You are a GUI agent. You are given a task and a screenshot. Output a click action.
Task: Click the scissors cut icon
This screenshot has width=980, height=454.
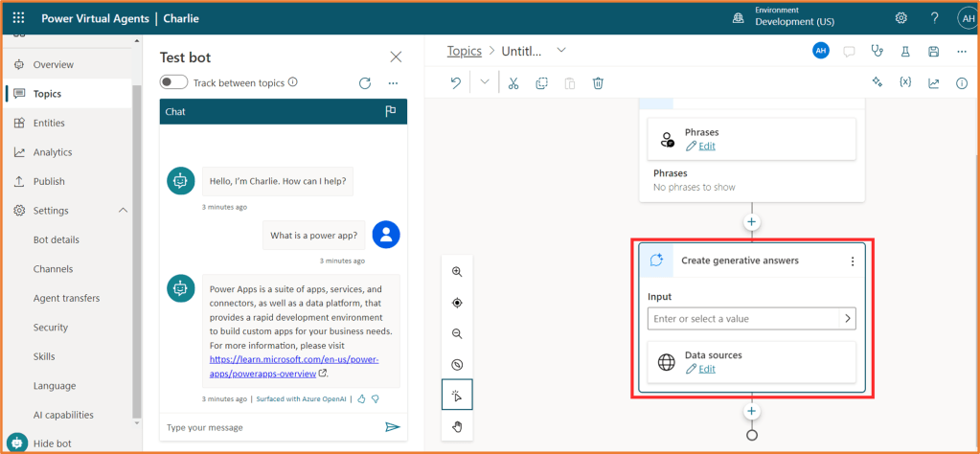513,83
